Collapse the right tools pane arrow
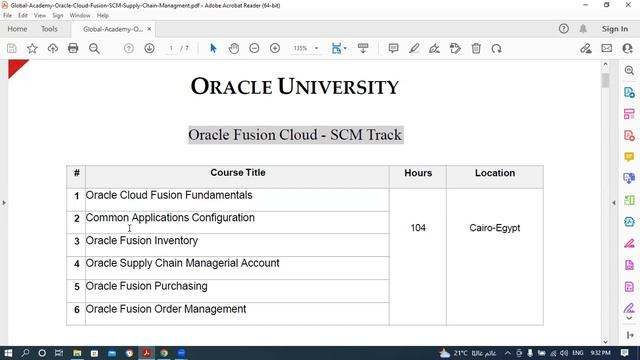Viewport: 640px width, 360px height. [x=613, y=202]
